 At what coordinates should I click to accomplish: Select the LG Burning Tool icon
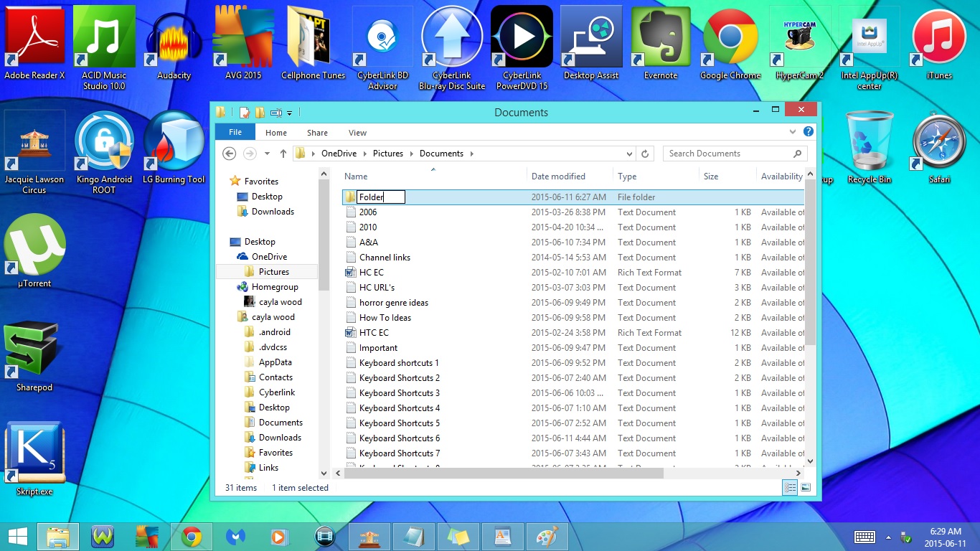click(174, 147)
